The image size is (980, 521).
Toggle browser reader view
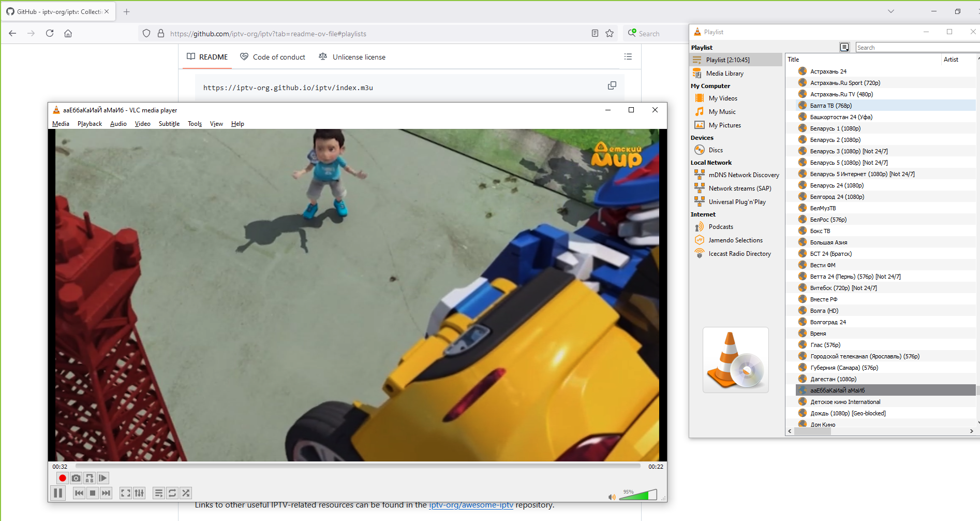(x=595, y=34)
